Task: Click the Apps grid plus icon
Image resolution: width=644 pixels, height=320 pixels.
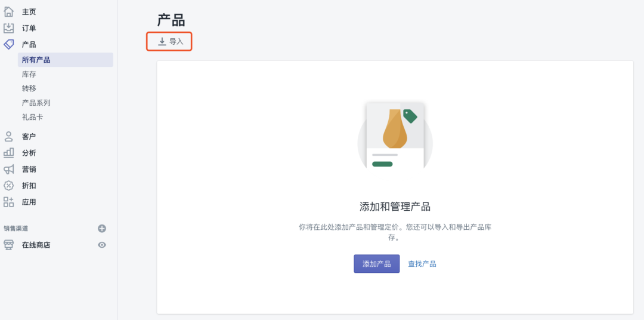Action: 8,202
